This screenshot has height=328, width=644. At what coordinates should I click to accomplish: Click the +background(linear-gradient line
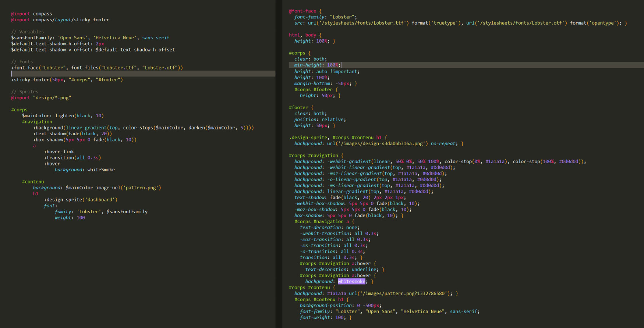(144, 128)
